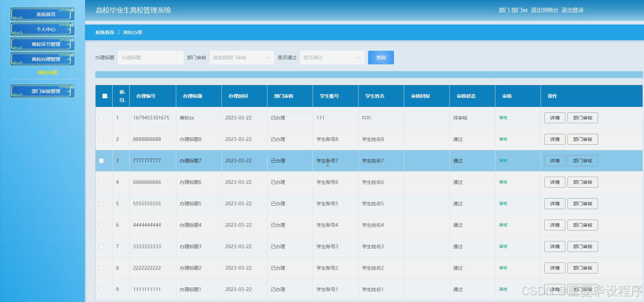Open 详情 for row 离校xx
The image size is (644, 302).
[x=555, y=118]
